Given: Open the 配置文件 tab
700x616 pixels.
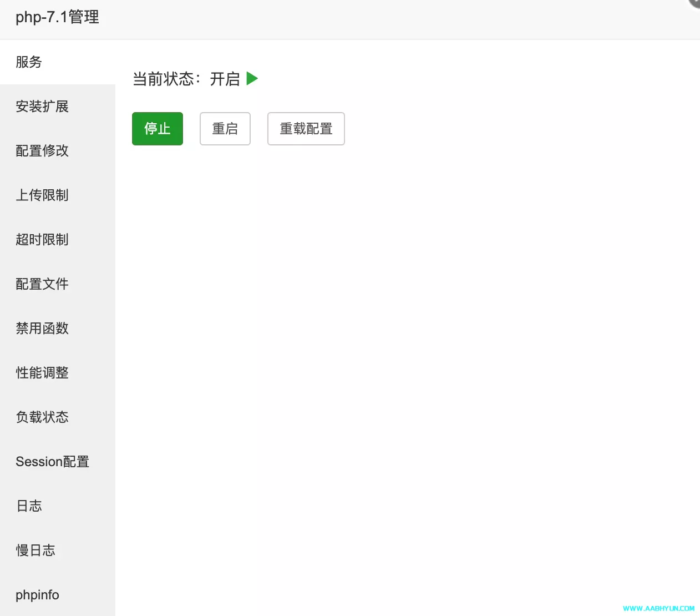Looking at the screenshot, I should 42,284.
